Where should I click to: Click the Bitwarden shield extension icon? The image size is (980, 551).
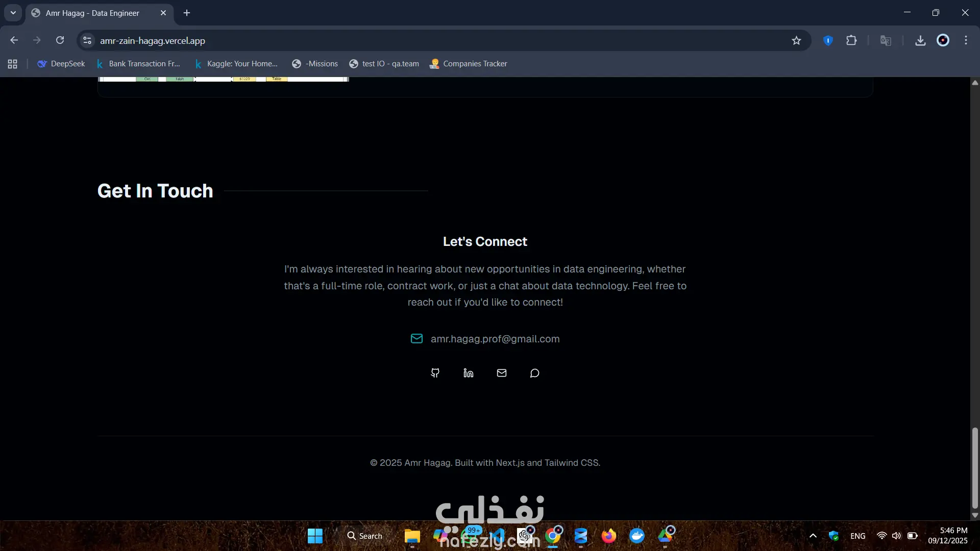coord(828,40)
